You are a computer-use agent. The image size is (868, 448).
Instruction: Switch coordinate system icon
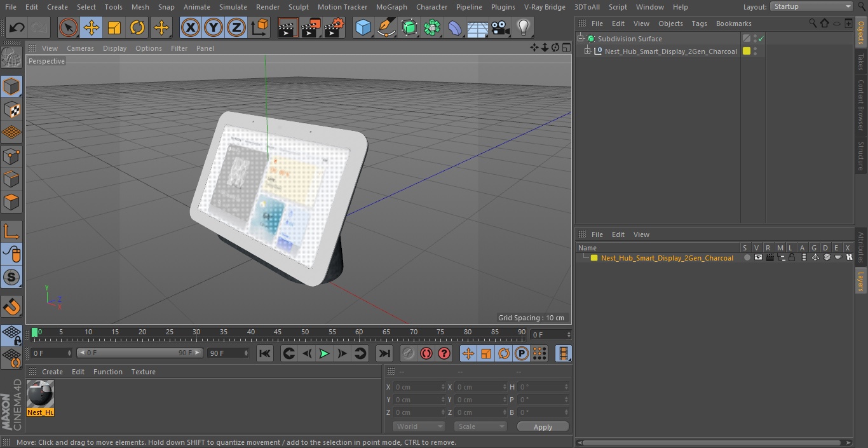260,27
